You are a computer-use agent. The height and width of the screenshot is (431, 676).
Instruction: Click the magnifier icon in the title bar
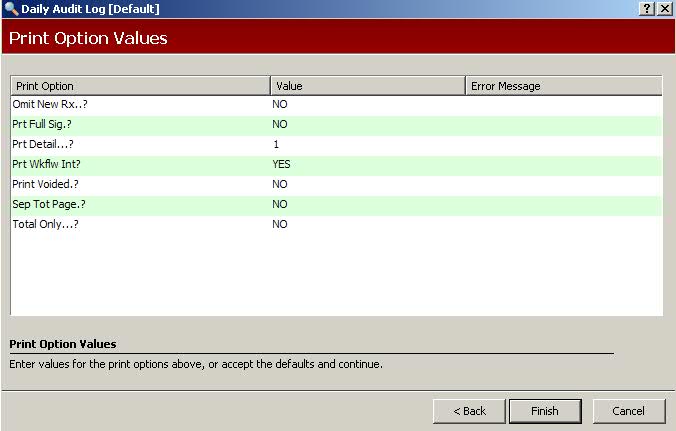11,9
